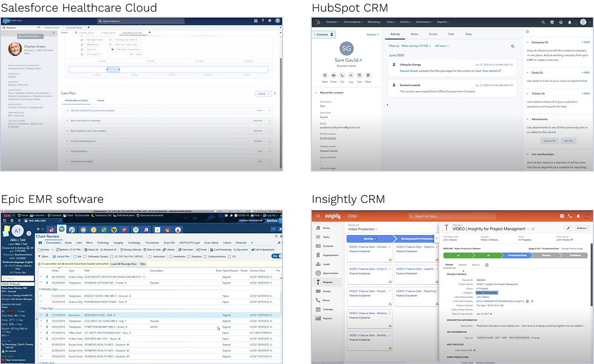
Task: Click the Email icon under Sam Gauld
Action: click(x=333, y=75)
